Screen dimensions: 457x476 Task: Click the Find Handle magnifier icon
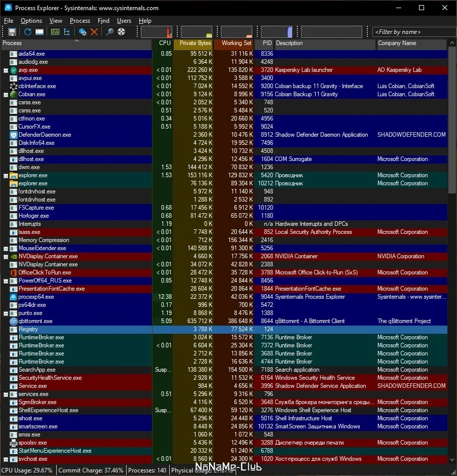coord(109,32)
